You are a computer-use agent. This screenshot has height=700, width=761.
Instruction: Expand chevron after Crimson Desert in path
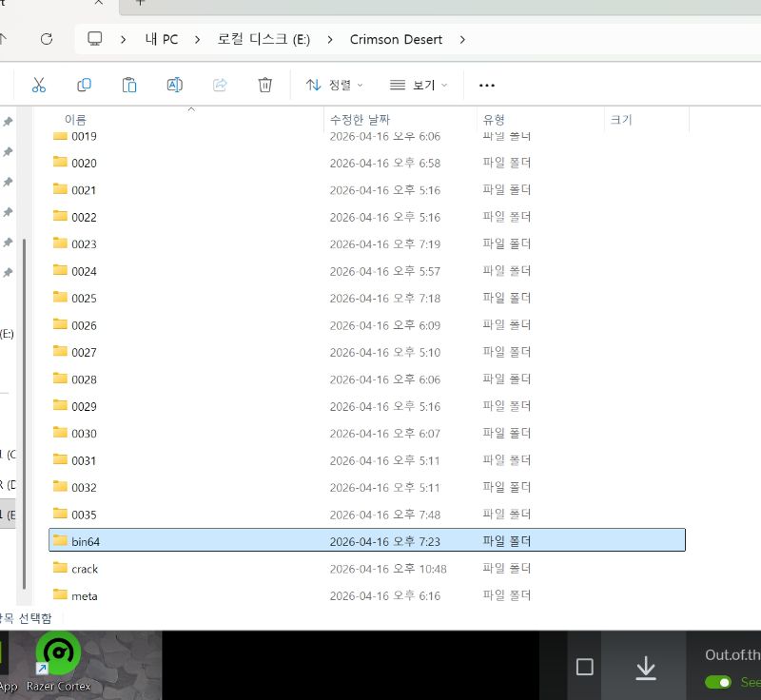pyautogui.click(x=463, y=40)
